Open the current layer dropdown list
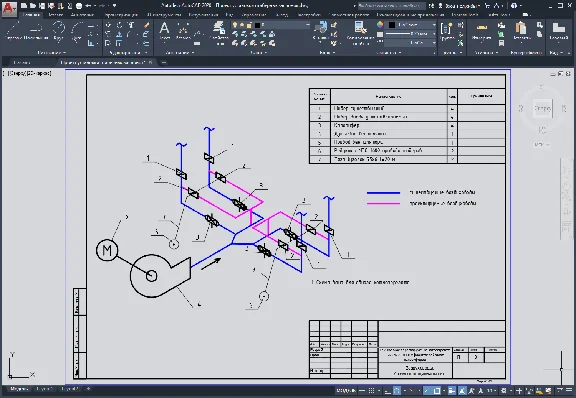Screen dimensions: 576x398 point(271,25)
